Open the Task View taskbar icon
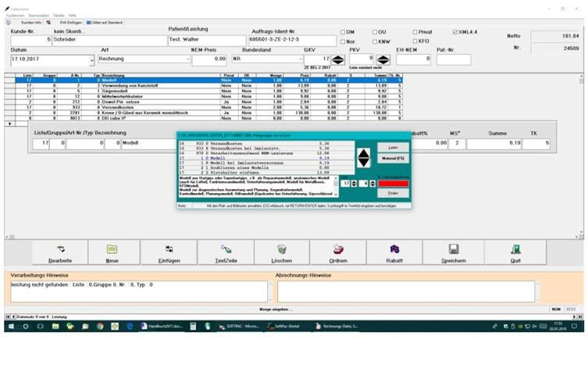This screenshot has height=365, width=588. pyautogui.click(x=40, y=327)
